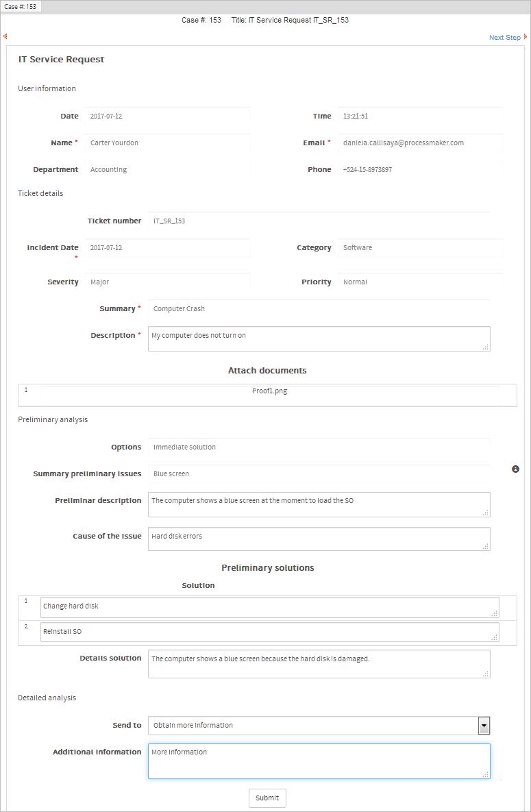This screenshot has height=812, width=531.
Task: Click the 'Reinstall SO' solution field
Action: [269, 632]
